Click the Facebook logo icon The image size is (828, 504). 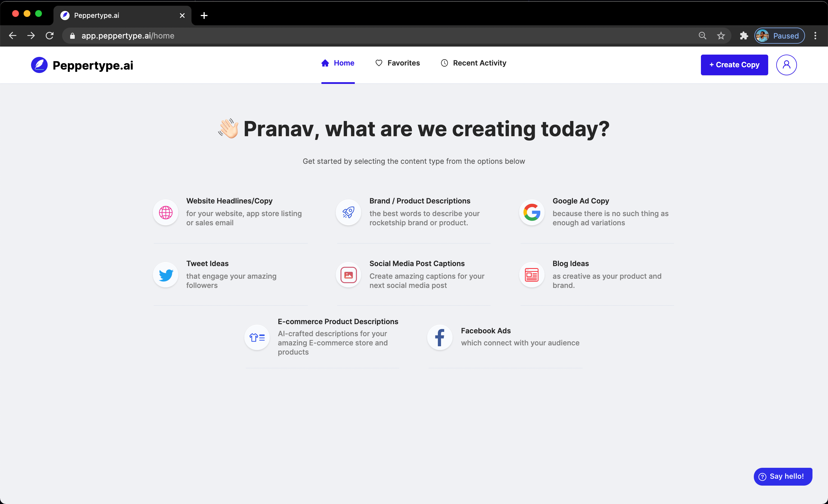440,337
